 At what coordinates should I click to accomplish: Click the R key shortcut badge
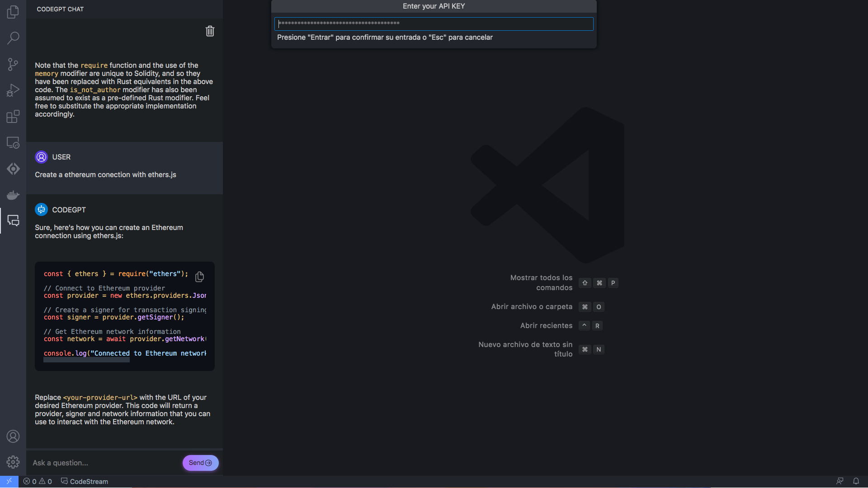click(597, 326)
